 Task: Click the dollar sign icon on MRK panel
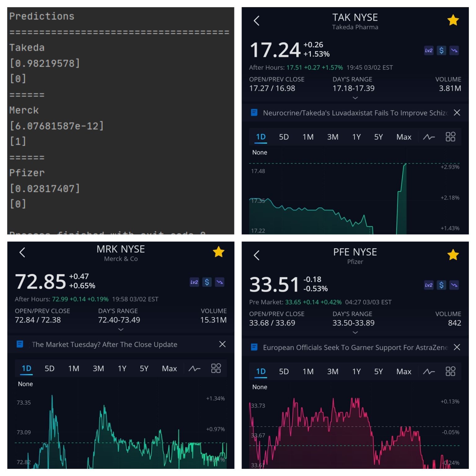click(207, 282)
